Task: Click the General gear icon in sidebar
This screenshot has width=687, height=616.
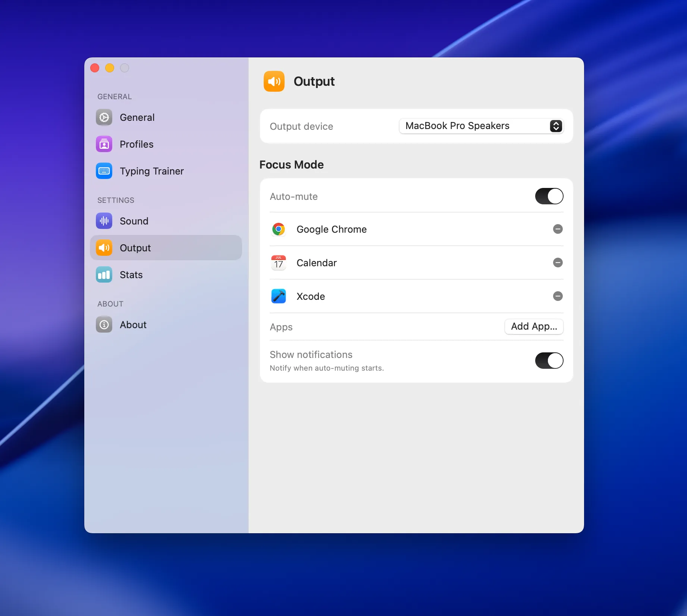Action: 104,117
